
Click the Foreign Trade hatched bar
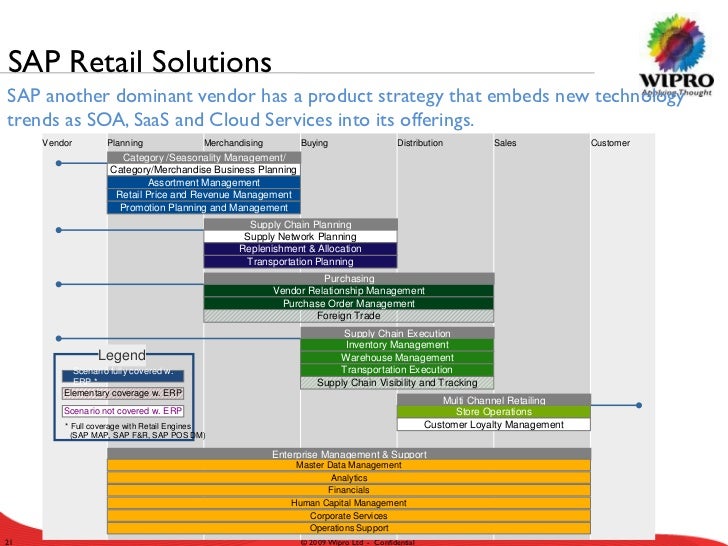pyautogui.click(x=349, y=316)
